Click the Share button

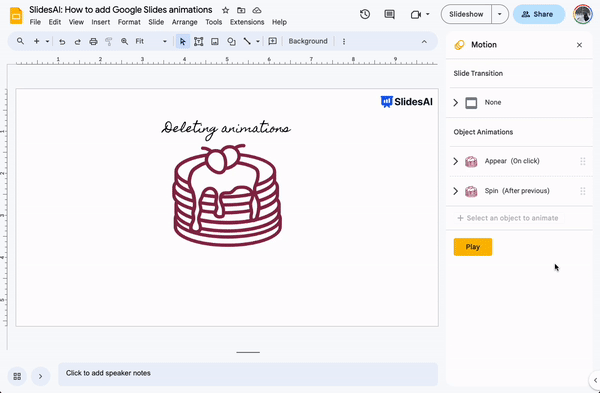pos(538,15)
